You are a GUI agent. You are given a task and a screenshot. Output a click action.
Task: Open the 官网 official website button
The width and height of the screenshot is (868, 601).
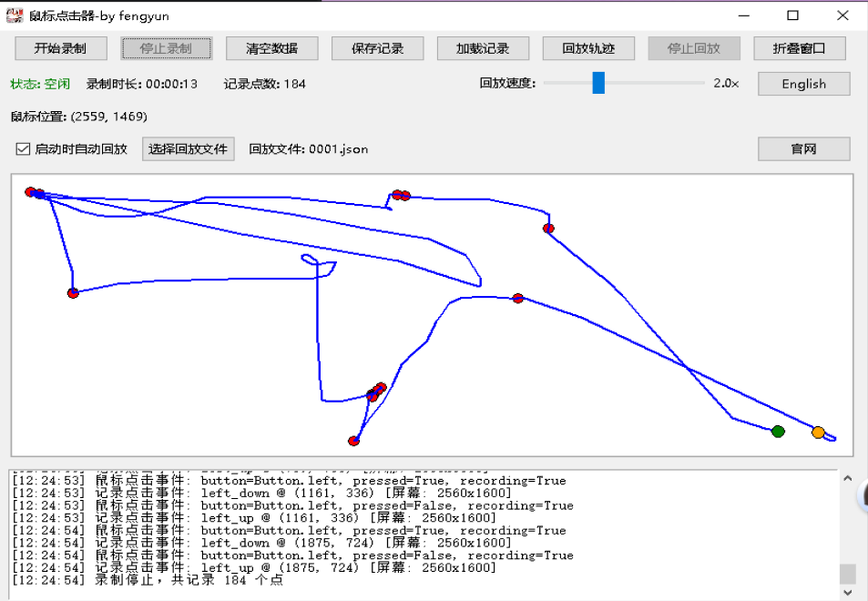click(803, 148)
